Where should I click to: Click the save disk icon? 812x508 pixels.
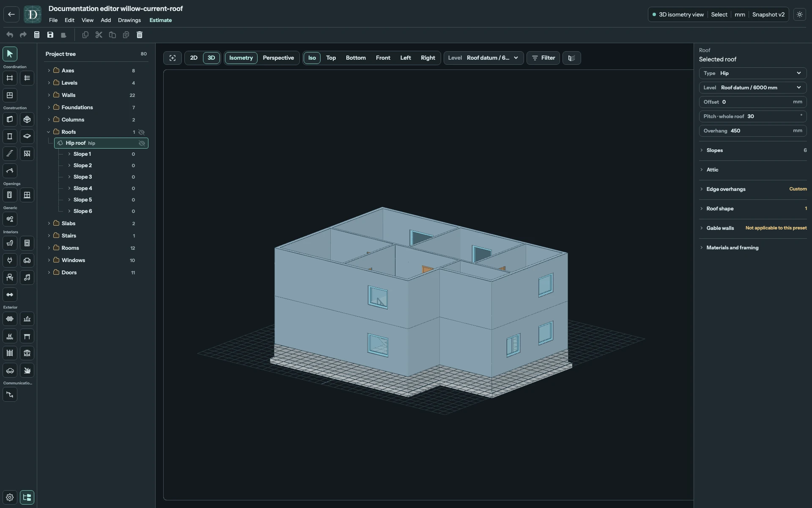point(50,35)
